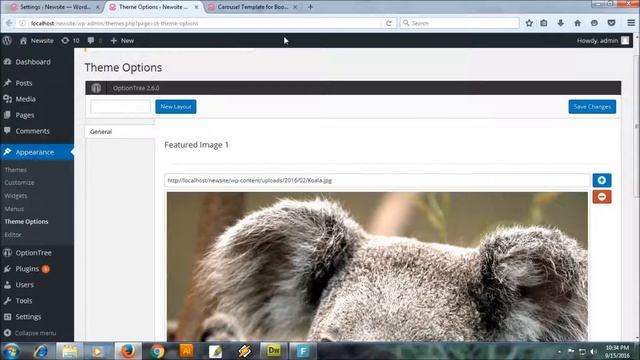Reload the current page
The height and width of the screenshot is (360, 640).
[389, 23]
